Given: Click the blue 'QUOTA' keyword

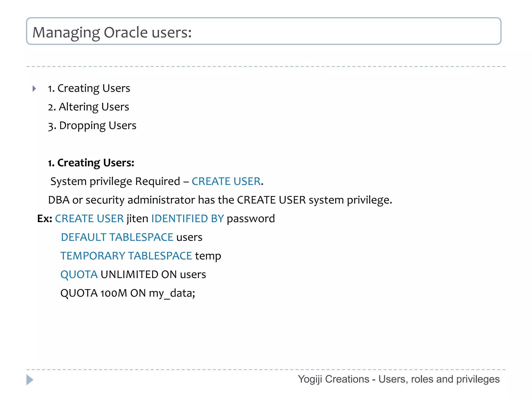Looking at the screenshot, I should [79, 275].
